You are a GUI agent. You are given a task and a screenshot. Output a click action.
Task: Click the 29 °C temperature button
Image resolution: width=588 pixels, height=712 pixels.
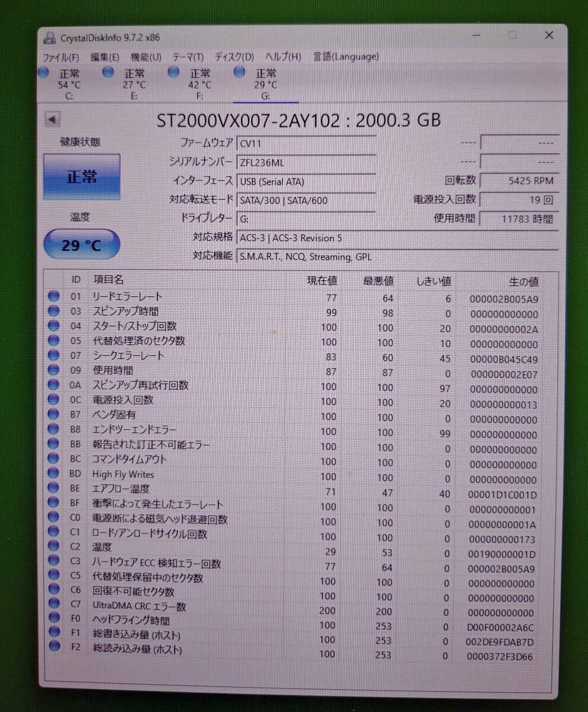(81, 244)
